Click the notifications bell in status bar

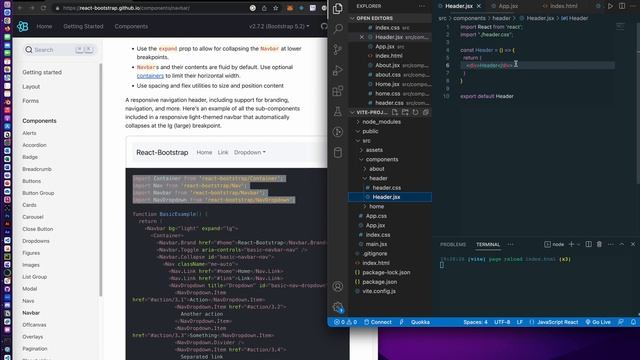point(633,322)
